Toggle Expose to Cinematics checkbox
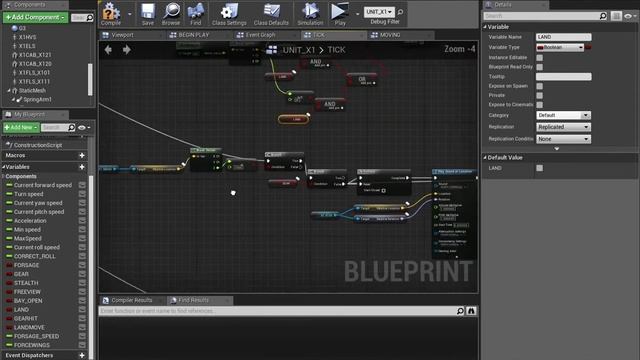 540,105
